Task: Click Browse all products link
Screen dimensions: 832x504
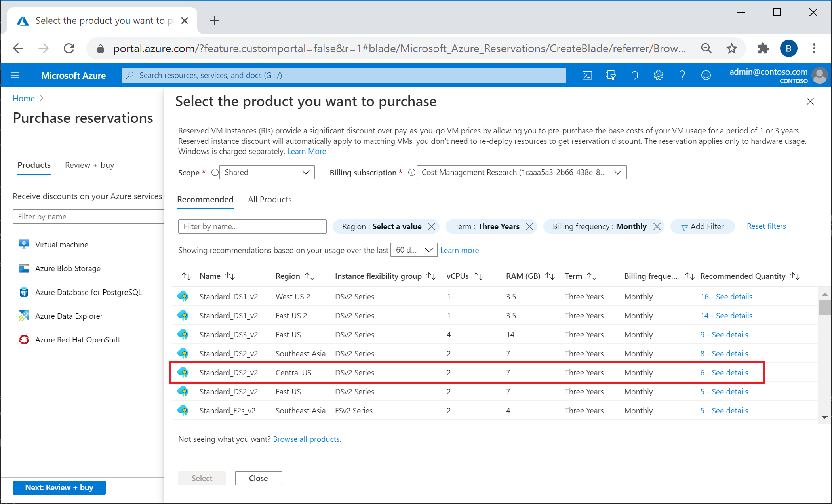Action: point(306,438)
